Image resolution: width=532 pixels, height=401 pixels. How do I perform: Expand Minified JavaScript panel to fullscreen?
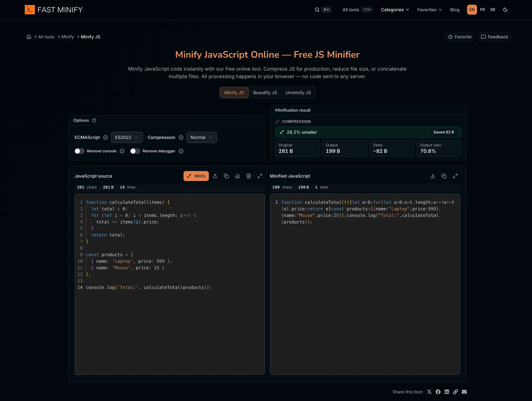(x=455, y=176)
